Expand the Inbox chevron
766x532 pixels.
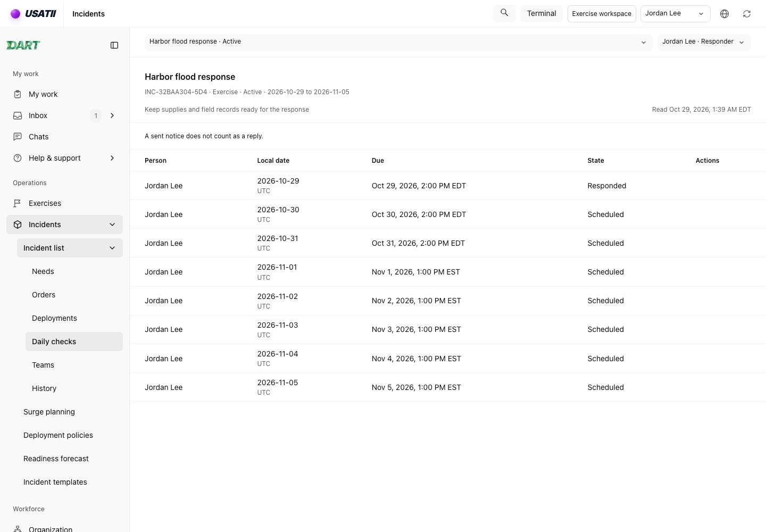pyautogui.click(x=112, y=115)
